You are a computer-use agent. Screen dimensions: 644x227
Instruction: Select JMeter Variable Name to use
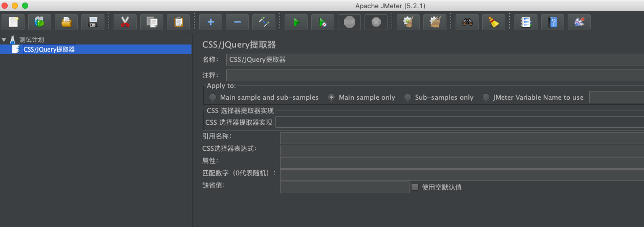[x=486, y=97]
